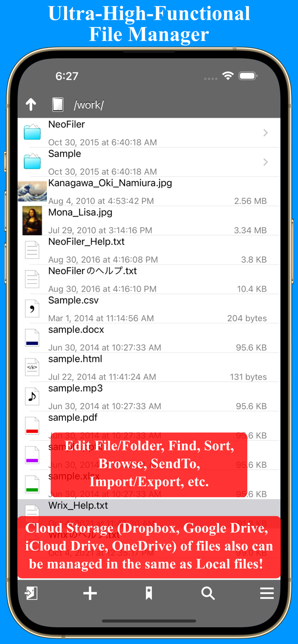Open the Sample.csv file icon
The image size is (298, 644).
32,308
